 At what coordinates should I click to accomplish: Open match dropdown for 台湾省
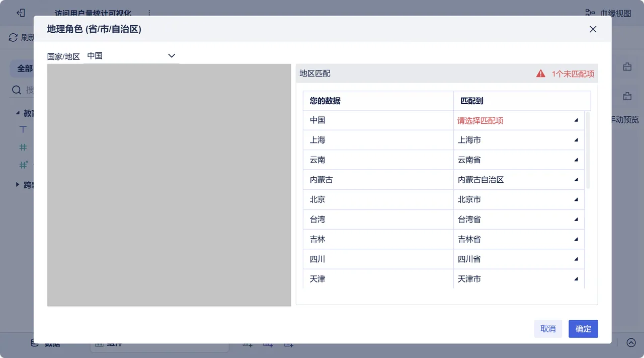coord(576,220)
